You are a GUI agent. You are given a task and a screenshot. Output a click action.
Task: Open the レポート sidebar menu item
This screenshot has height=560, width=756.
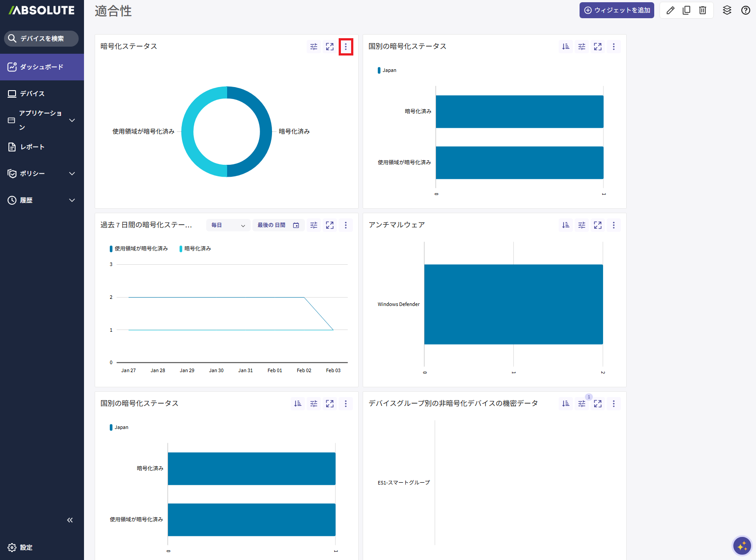click(x=32, y=147)
